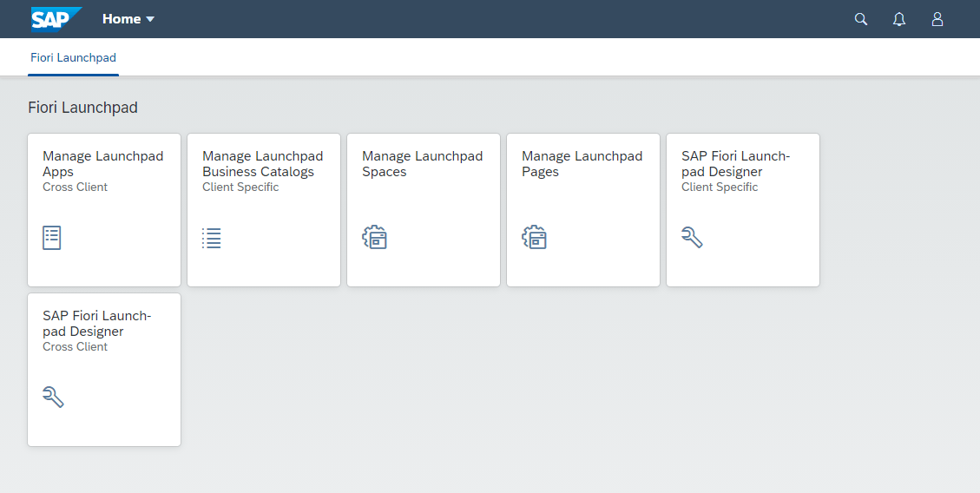Viewport: 980px width, 493px height.
Task: Open Cross Client SAP Fiori Launchpad Designer title
Action: coord(96,324)
